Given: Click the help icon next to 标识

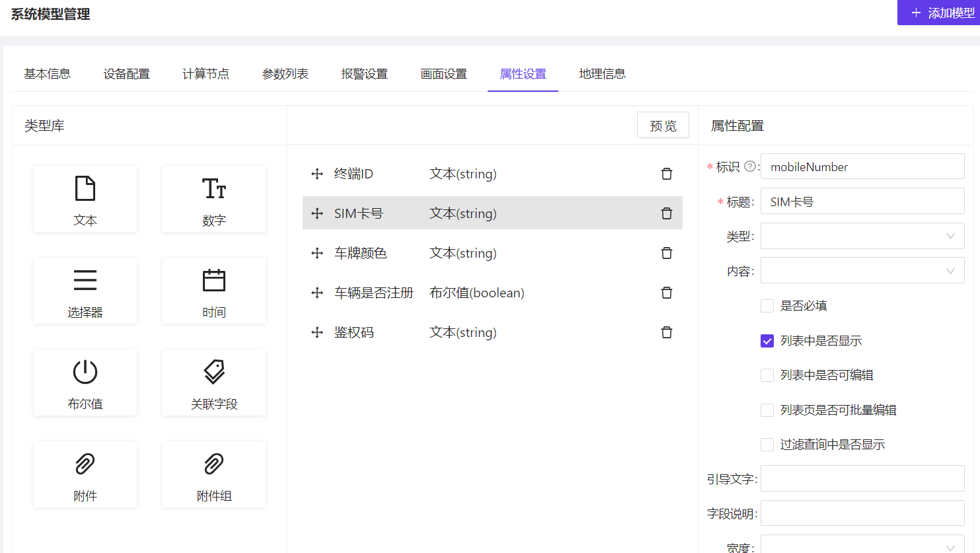Looking at the screenshot, I should 749,166.
